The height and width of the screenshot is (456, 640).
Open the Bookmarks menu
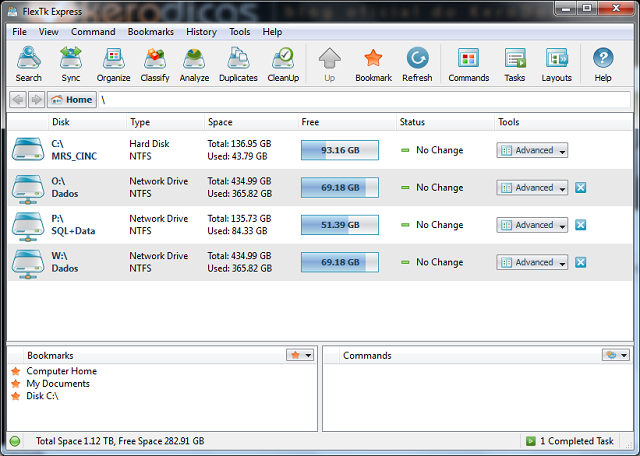point(151,32)
